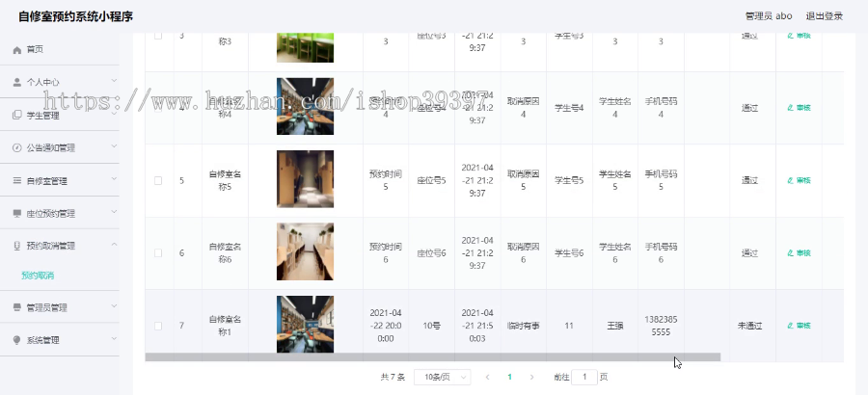Expand the 学生管理 menu chevron

click(x=114, y=114)
